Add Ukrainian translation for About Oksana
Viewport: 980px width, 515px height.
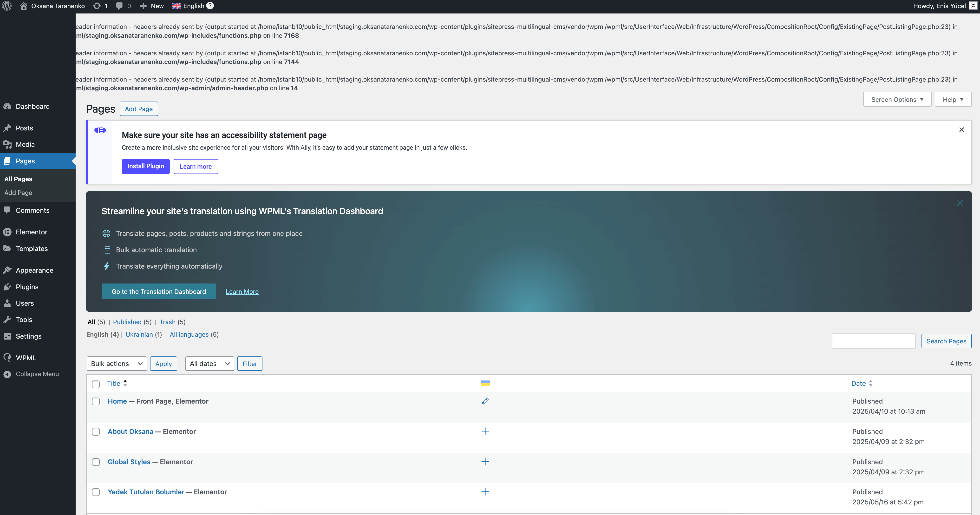tap(485, 431)
